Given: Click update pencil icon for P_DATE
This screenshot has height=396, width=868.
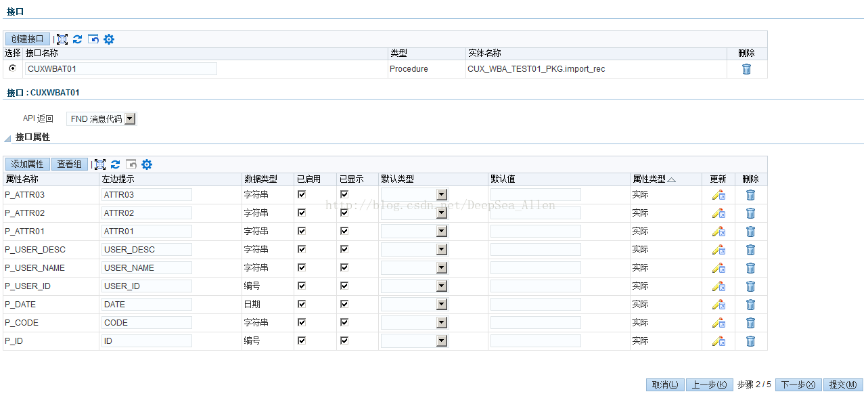Looking at the screenshot, I should click(718, 305).
